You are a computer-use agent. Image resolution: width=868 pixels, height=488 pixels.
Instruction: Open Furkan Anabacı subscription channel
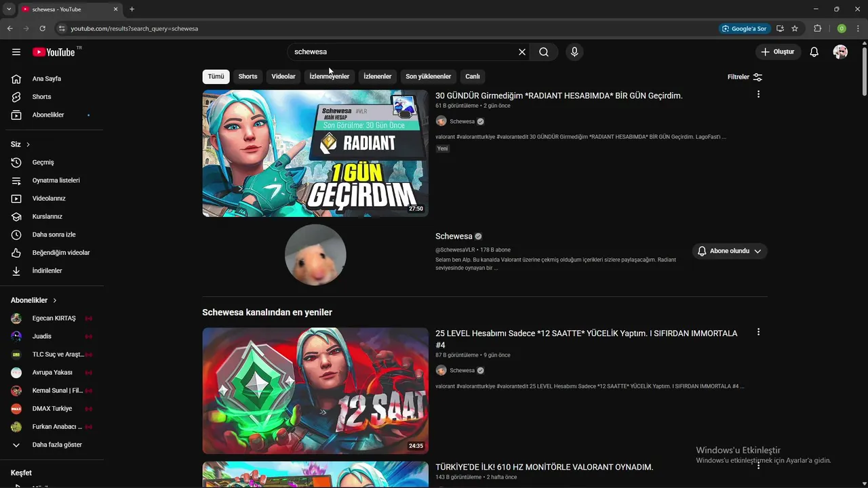click(x=52, y=427)
